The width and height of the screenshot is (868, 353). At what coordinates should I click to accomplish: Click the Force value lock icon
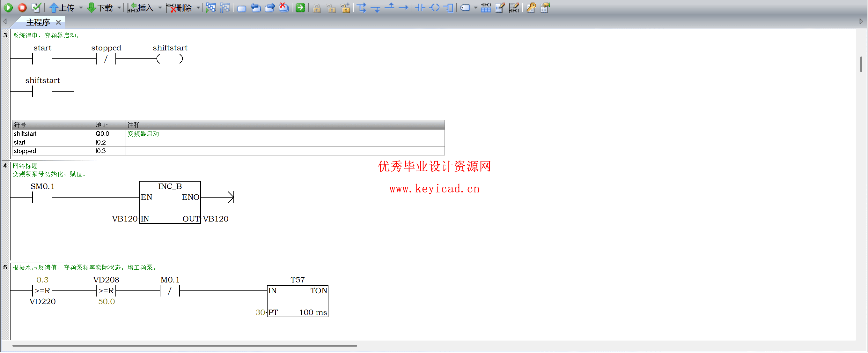point(317,8)
